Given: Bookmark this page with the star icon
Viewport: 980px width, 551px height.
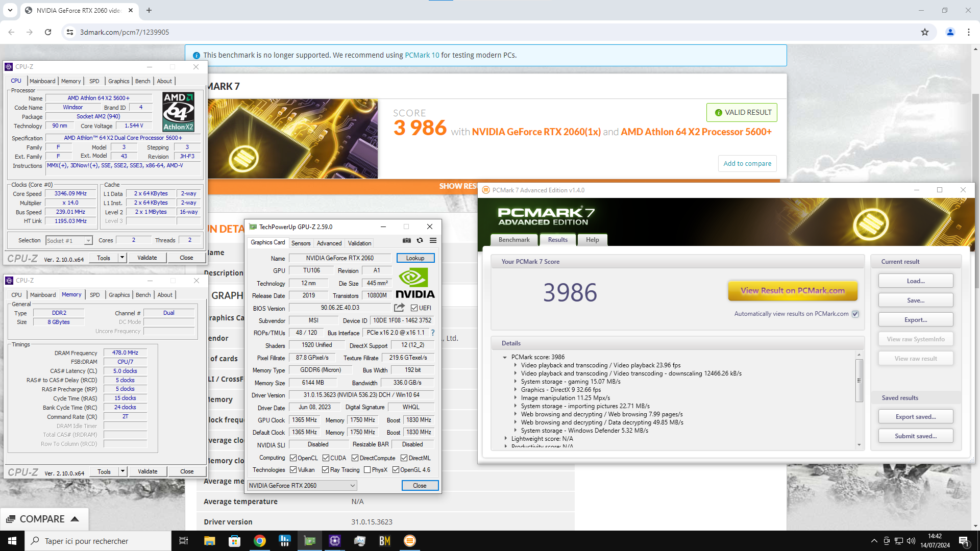Looking at the screenshot, I should pos(925,32).
